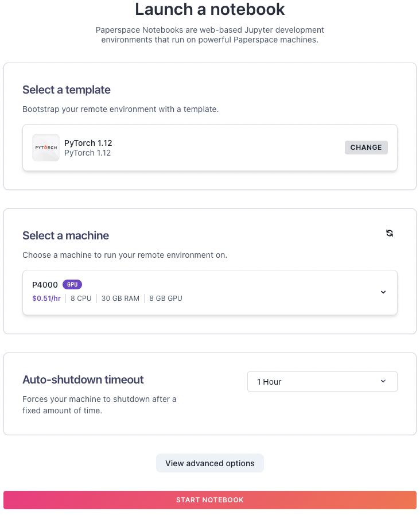420x519 pixels.
Task: Click the purple GPU badge next to P4000
Action: click(72, 284)
